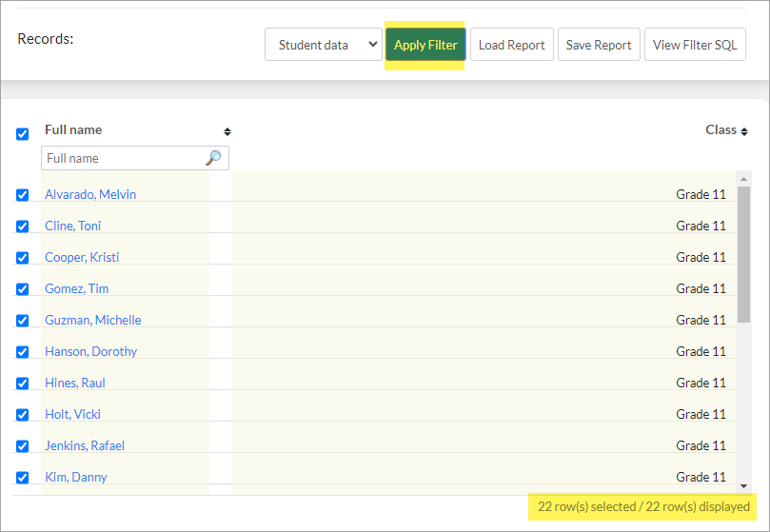Open the Hanson, Dorothy student link
770x532 pixels.
tap(90, 352)
